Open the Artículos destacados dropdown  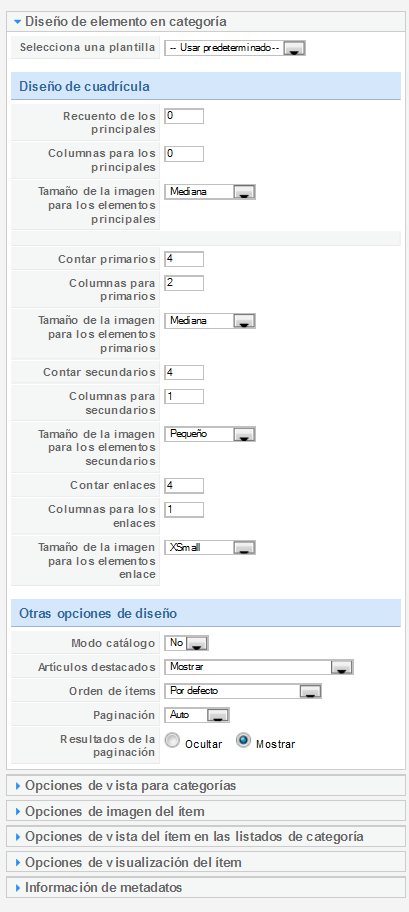coord(259,667)
